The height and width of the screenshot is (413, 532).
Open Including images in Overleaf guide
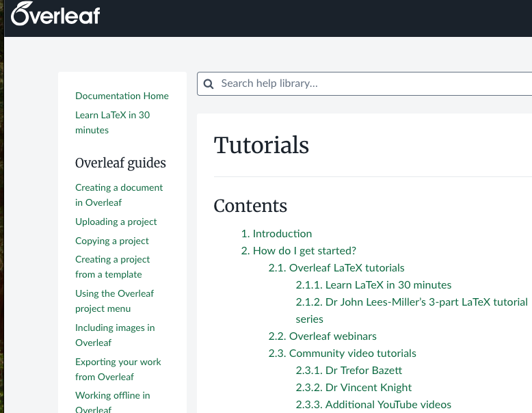click(115, 335)
